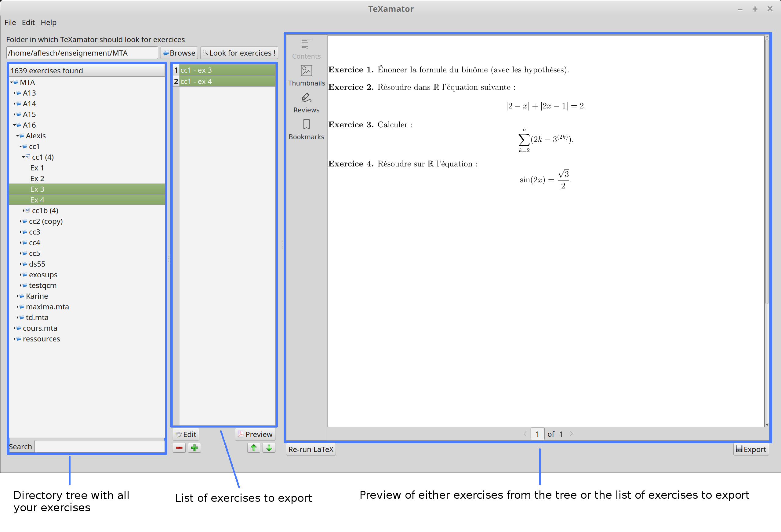Remove exercise with the red minus button
The width and height of the screenshot is (781, 532).
[x=179, y=448]
